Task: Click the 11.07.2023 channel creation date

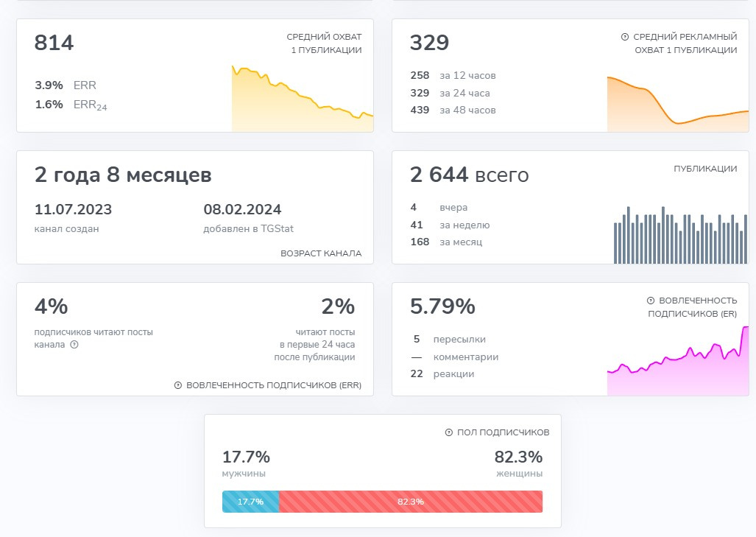Action: coord(74,209)
